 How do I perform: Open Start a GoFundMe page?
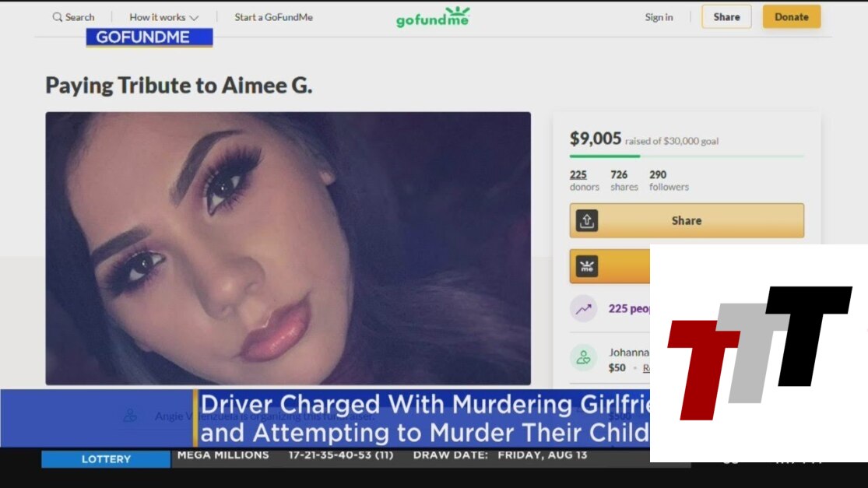(x=273, y=17)
